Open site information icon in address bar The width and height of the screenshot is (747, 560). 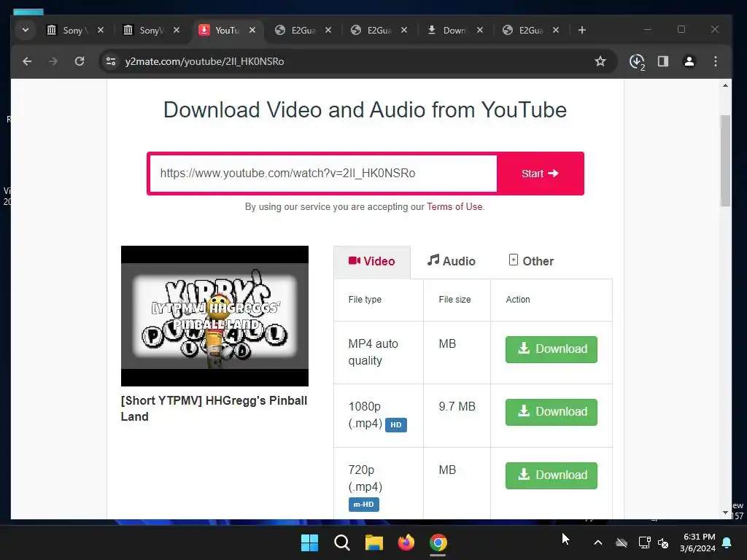pyautogui.click(x=111, y=61)
